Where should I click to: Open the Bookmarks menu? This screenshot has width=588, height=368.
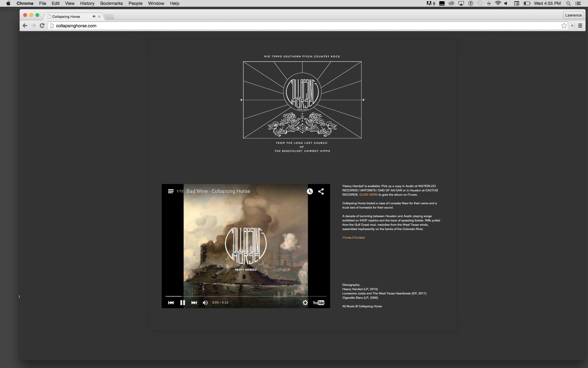coord(111,3)
